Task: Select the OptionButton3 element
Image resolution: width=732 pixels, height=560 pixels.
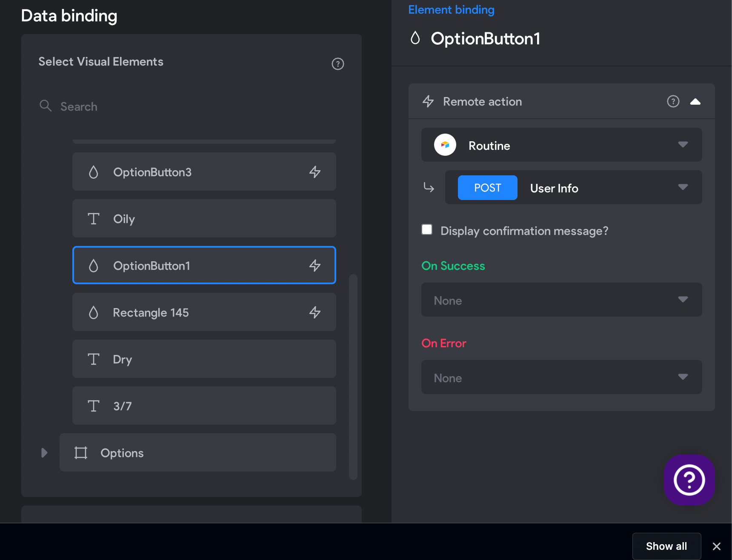Action: coord(204,172)
